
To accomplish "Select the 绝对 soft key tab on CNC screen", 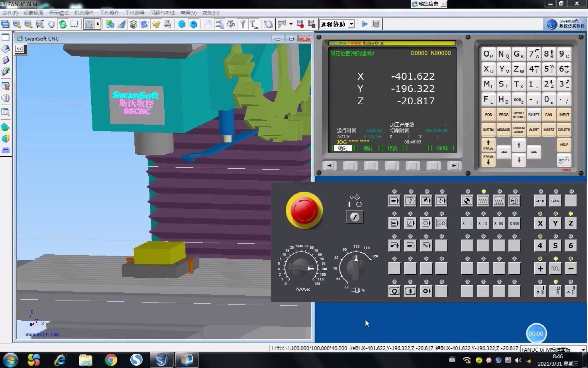I will (343, 148).
